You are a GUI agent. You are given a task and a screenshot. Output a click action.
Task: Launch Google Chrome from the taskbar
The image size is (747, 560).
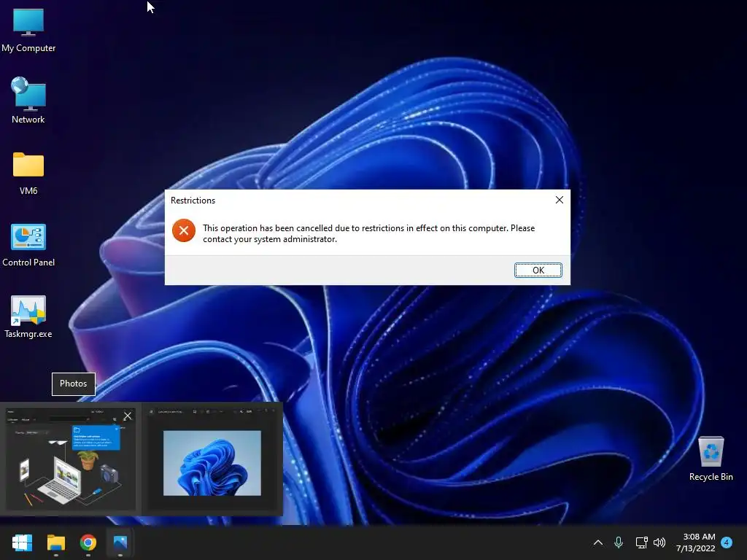[88, 542]
